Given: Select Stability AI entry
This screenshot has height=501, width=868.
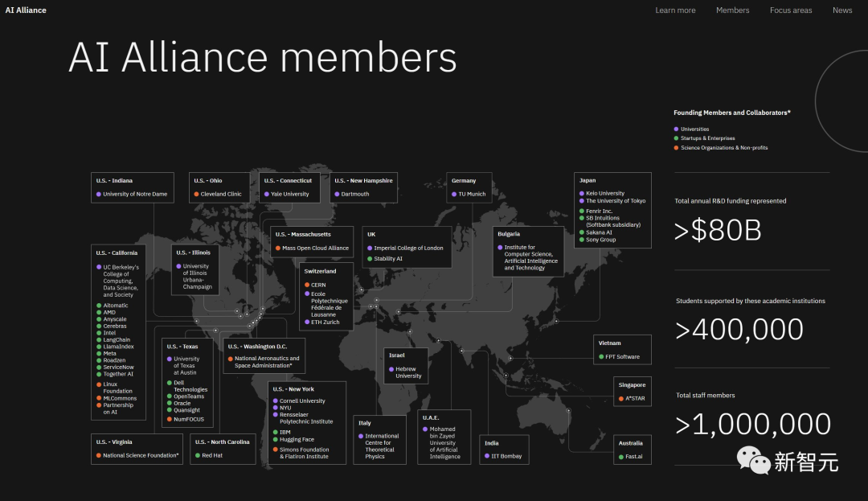Looking at the screenshot, I should coord(385,258).
